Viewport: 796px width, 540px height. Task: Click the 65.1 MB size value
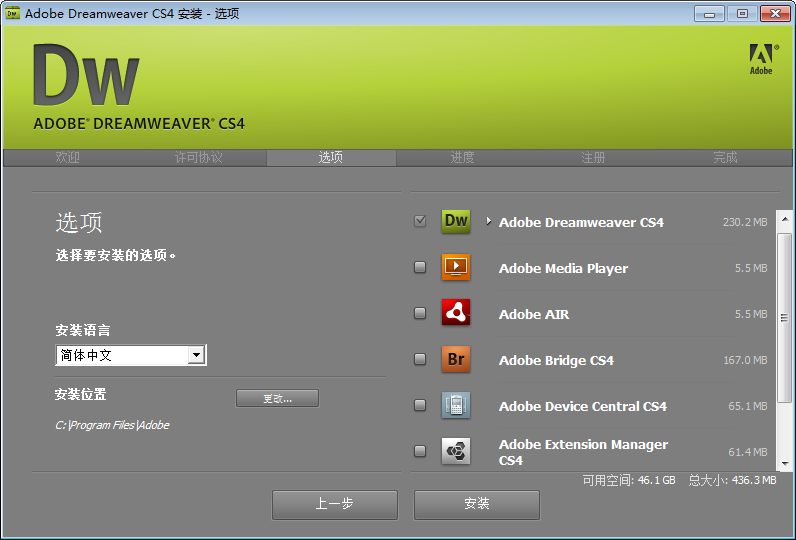pos(748,406)
